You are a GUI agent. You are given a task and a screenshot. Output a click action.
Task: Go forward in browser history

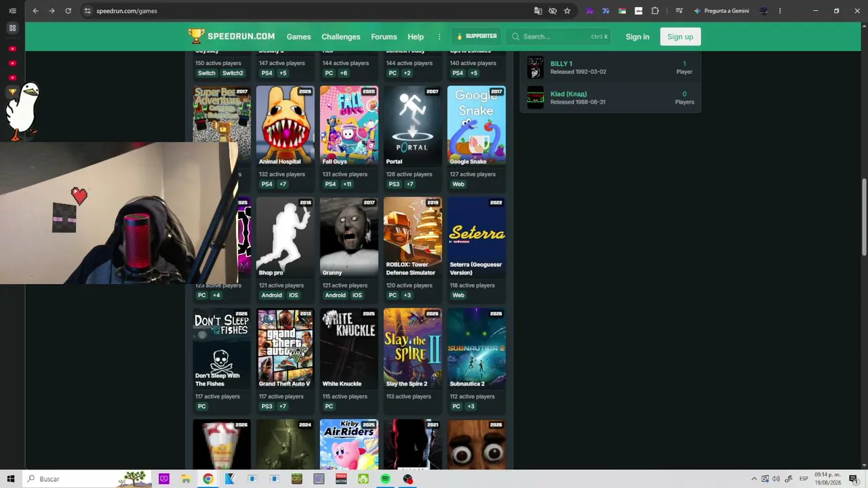pyautogui.click(x=52, y=11)
